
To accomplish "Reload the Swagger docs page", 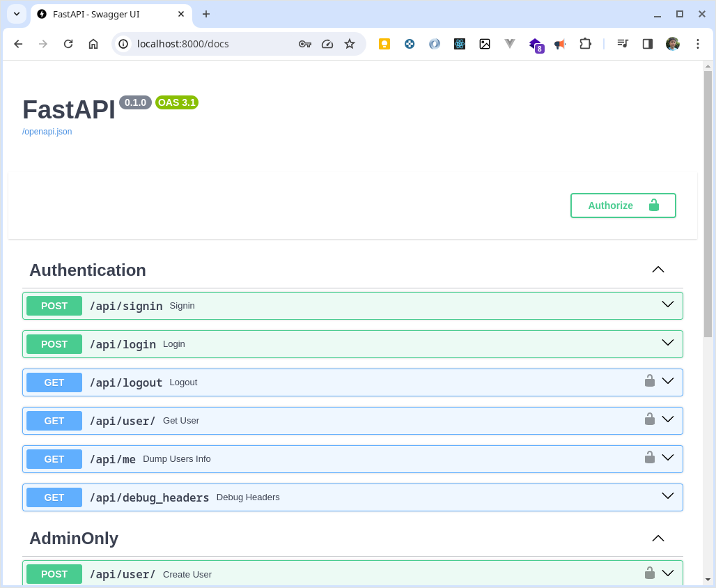I will [x=68, y=44].
